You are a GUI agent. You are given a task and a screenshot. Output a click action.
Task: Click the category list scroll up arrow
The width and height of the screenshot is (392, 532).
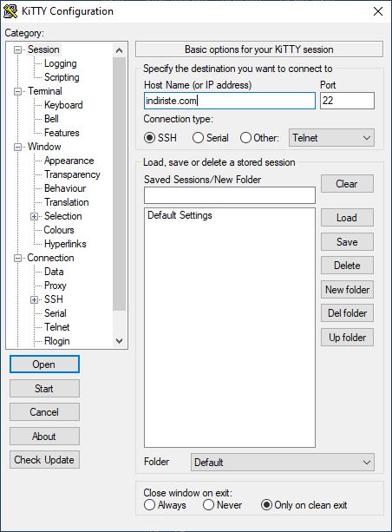coord(119,50)
